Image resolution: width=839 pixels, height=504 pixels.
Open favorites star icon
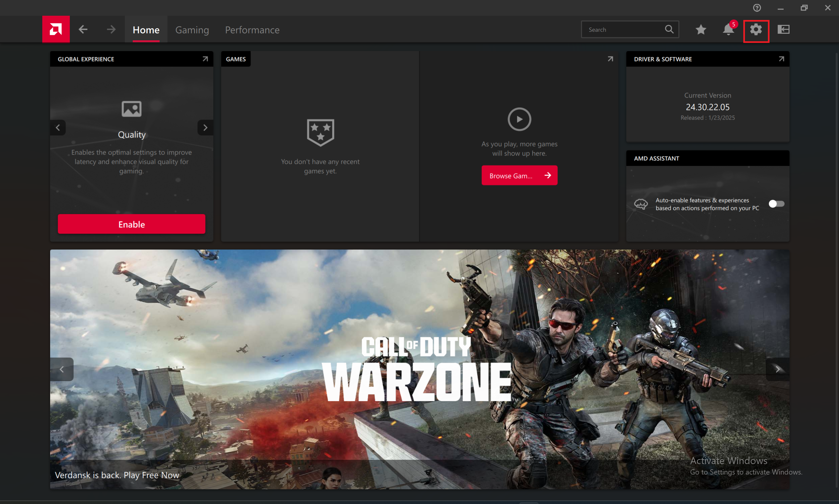(x=701, y=29)
